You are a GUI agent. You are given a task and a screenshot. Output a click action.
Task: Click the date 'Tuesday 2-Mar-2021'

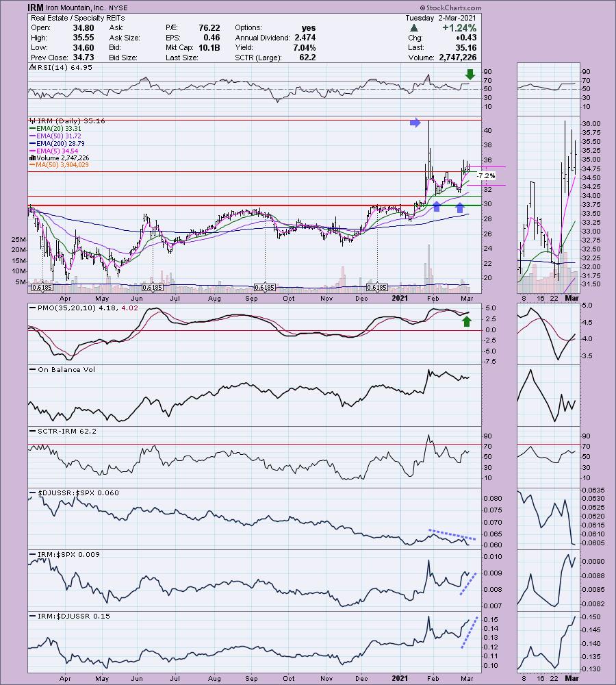441,18
